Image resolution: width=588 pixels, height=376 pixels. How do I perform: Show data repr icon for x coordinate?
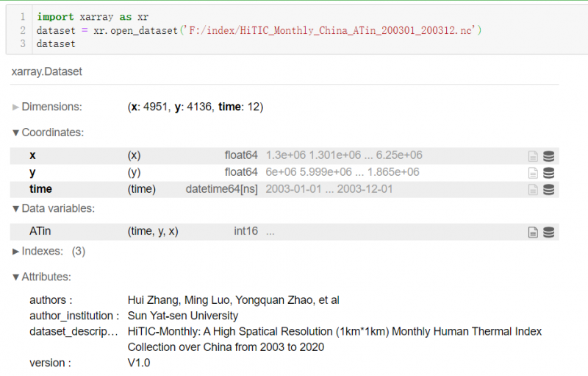548,156
